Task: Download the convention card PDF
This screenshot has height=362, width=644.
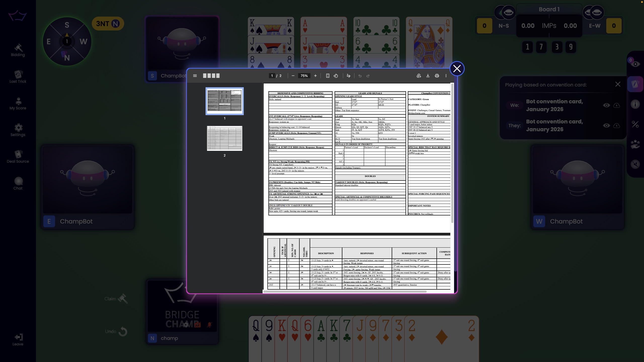Action: tap(428, 75)
